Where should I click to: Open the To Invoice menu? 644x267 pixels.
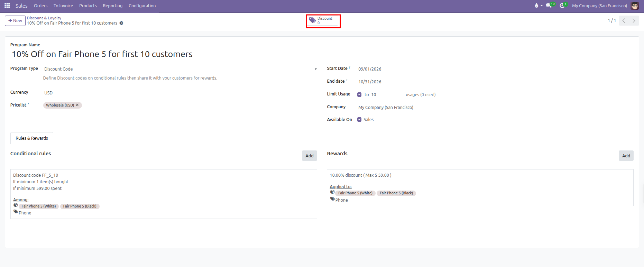point(63,6)
